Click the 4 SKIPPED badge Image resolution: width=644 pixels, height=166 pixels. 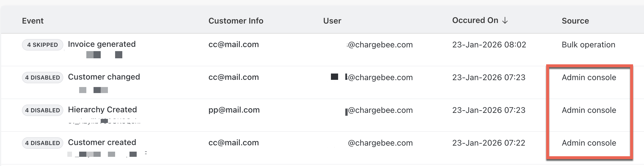tap(43, 45)
